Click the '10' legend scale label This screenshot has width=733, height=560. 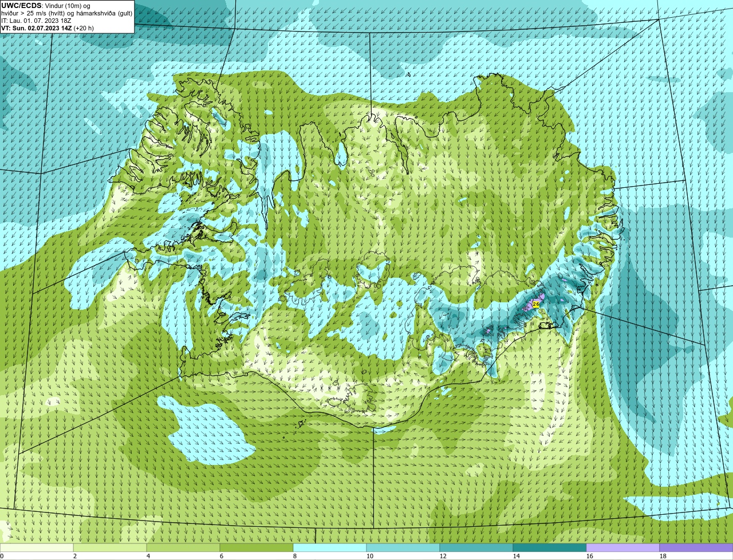(x=370, y=556)
